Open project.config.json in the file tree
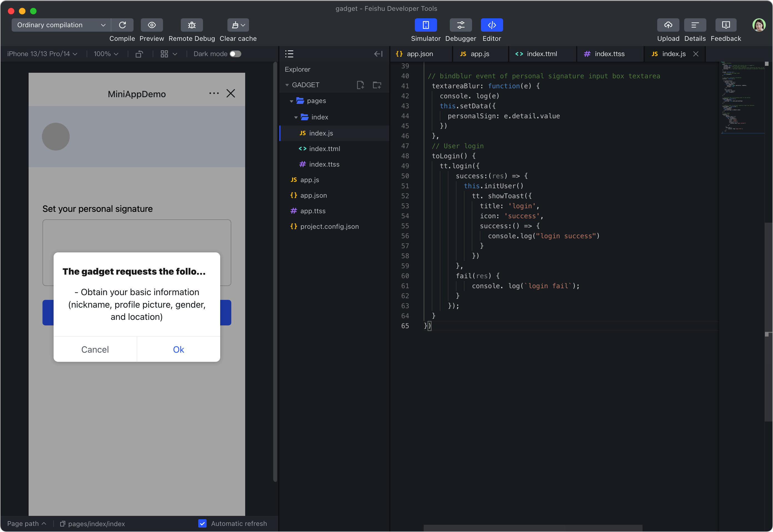The height and width of the screenshot is (532, 773). tap(329, 227)
